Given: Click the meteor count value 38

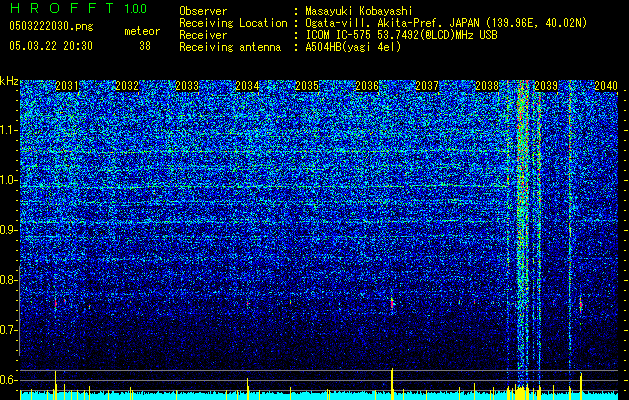Looking at the screenshot, I should (x=145, y=46).
